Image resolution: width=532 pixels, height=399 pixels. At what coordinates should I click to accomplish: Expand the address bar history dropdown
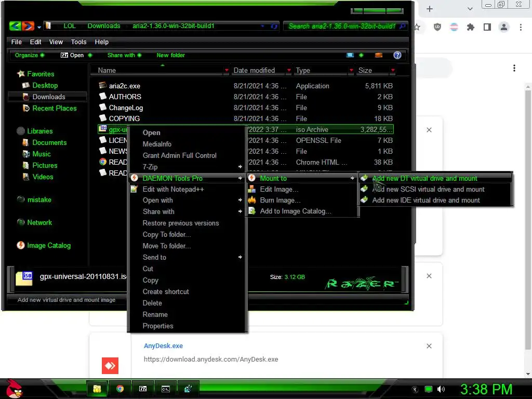(x=262, y=26)
